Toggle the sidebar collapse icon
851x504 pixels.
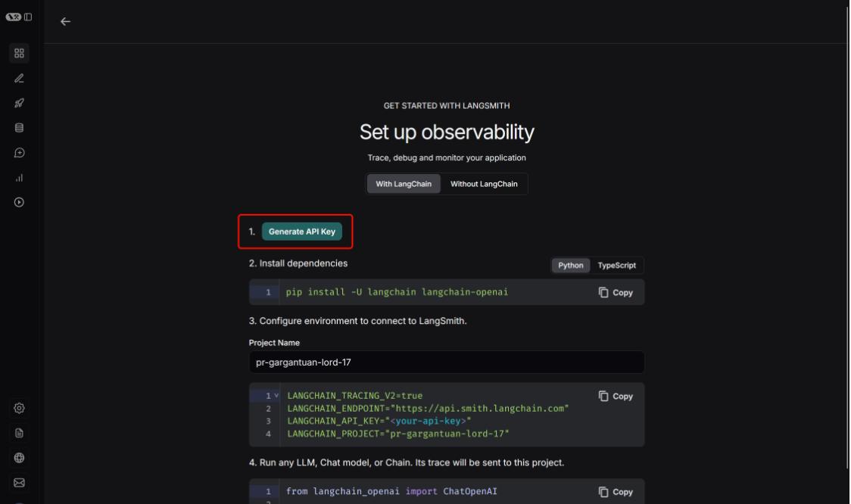(x=28, y=17)
